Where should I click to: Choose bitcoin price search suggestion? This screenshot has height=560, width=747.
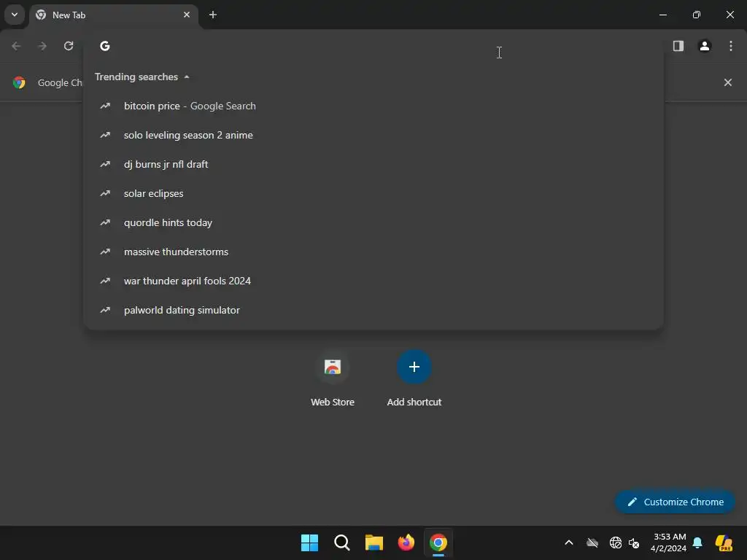[x=373, y=106]
